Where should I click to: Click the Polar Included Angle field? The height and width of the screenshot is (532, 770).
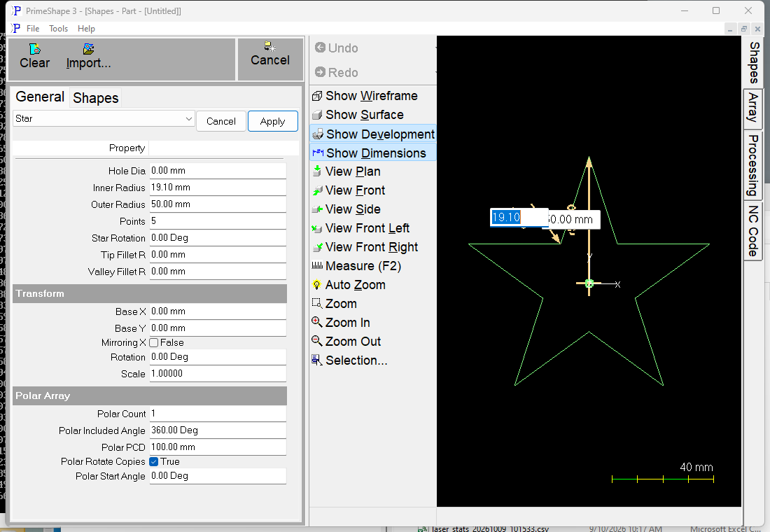218,430
